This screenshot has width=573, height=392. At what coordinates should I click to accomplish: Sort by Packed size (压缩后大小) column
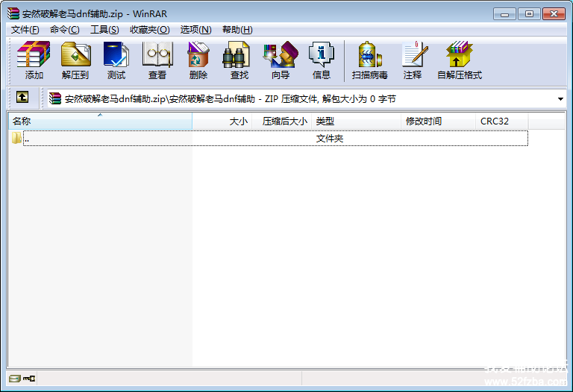click(282, 121)
